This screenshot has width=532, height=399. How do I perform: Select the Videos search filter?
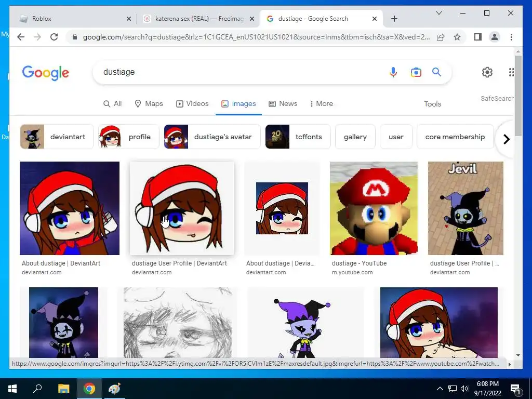[x=192, y=104]
